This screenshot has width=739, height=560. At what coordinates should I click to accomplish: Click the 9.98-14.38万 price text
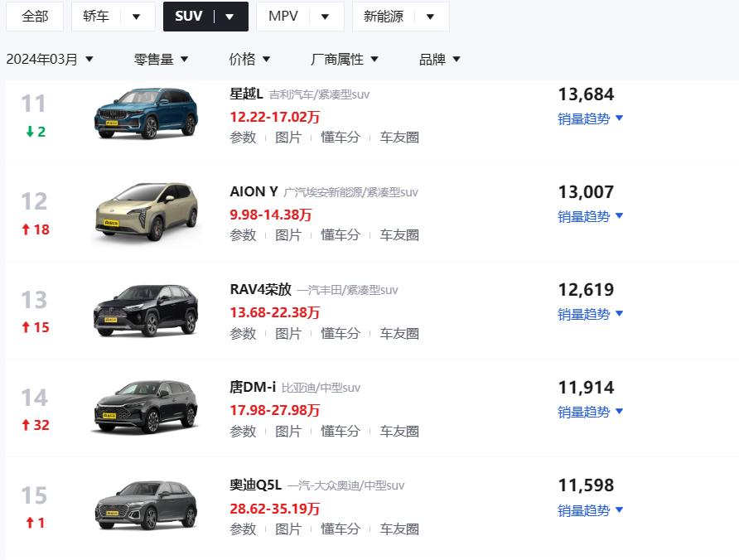pyautogui.click(x=271, y=215)
